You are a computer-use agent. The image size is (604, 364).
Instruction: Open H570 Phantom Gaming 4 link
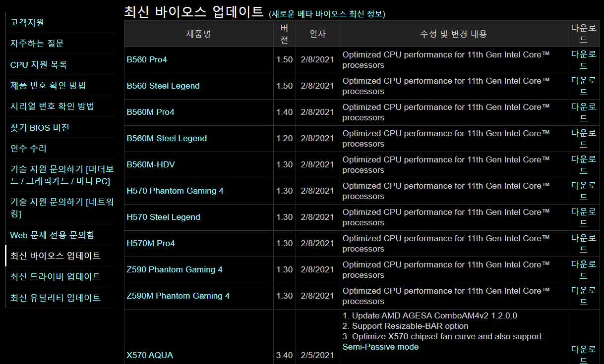click(175, 191)
